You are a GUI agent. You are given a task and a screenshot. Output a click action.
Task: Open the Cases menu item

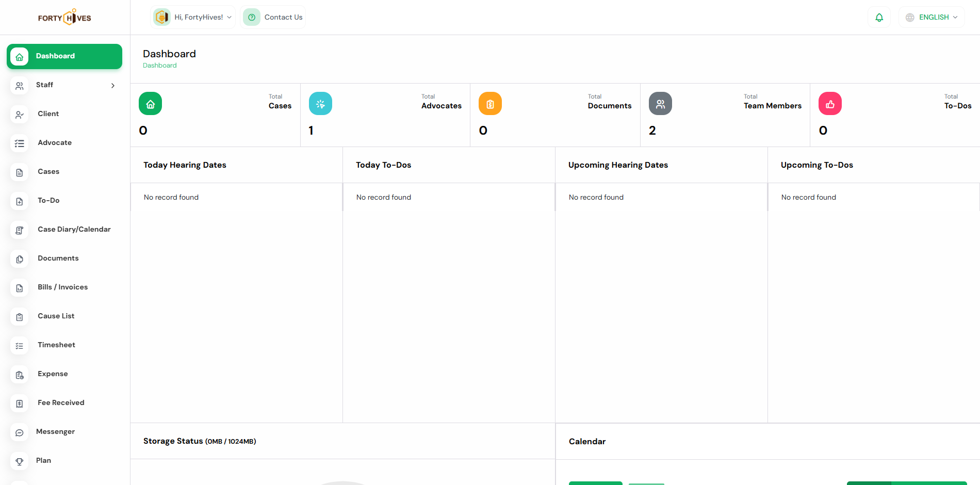click(x=64, y=172)
